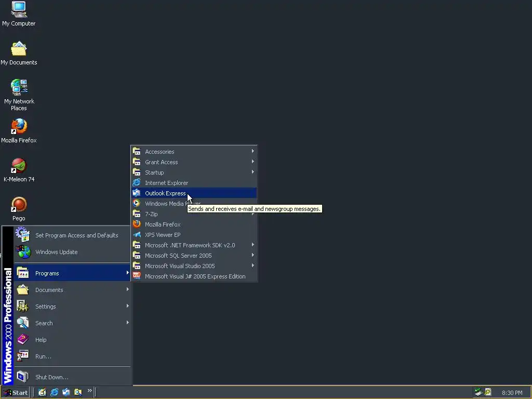
Task: Expand the Grant Access program folder
Action: (x=194, y=162)
